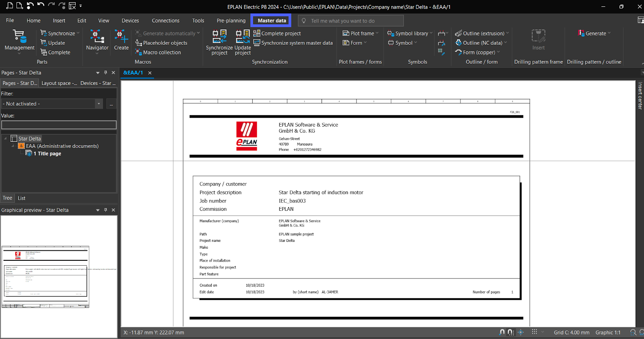Screen dimensions: 644x339
Task: Click zoom window icon in status bar
Action: [x=633, y=332]
